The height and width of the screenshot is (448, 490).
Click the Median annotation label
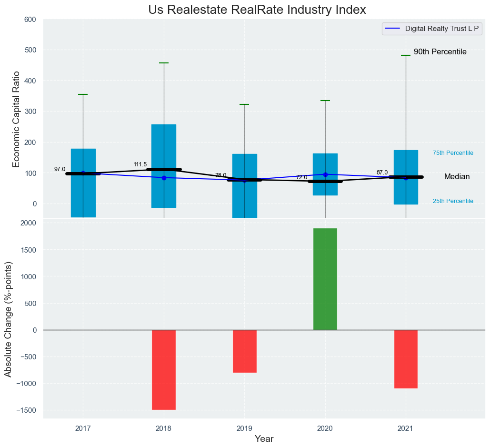457,177
